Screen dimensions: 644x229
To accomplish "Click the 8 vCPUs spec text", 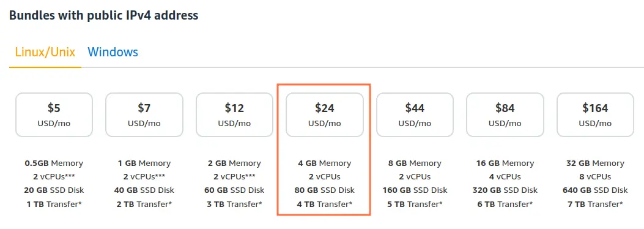I will [595, 177].
